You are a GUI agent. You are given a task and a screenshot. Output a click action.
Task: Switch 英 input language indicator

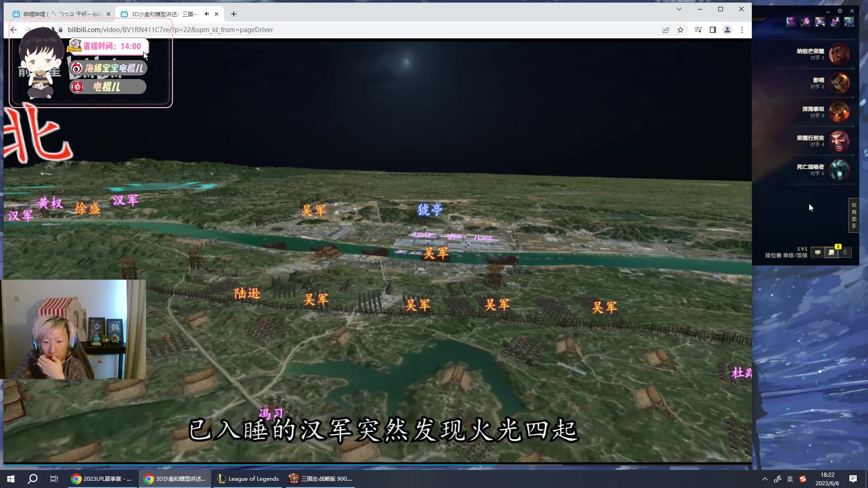click(x=790, y=479)
